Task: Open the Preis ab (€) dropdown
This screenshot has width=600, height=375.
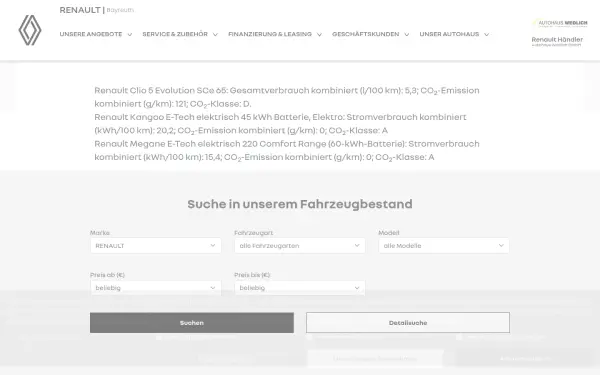Action: click(156, 288)
